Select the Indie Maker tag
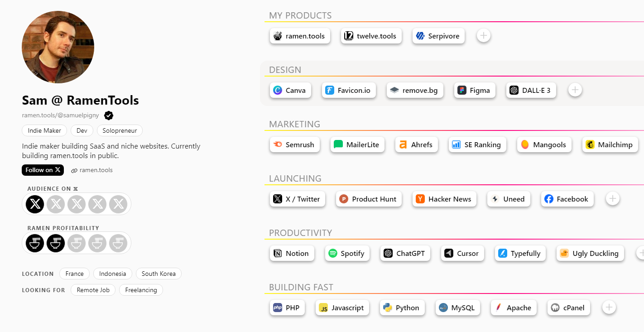644x332 pixels. pos(44,130)
